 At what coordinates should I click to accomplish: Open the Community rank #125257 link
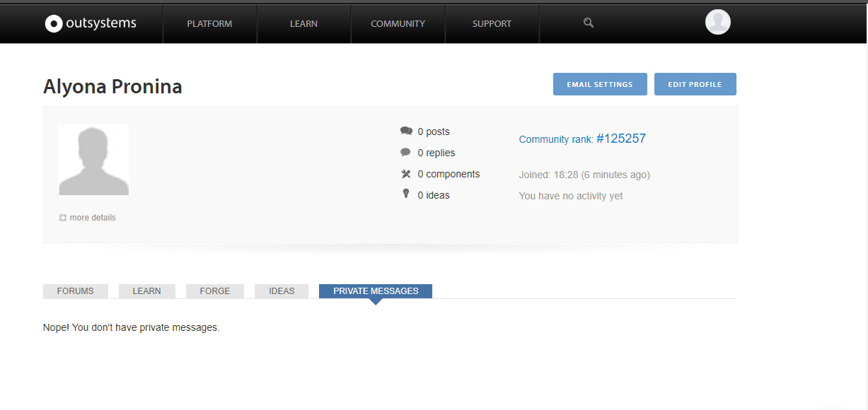pyautogui.click(x=582, y=139)
